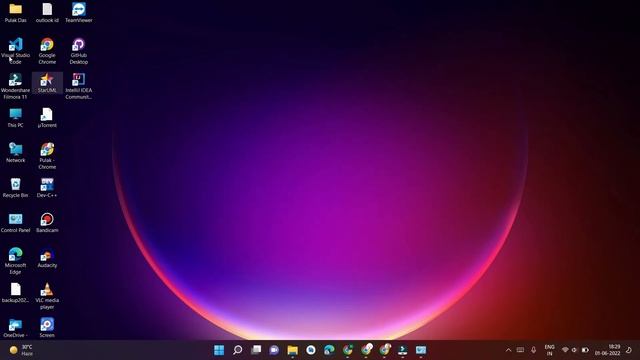The height and width of the screenshot is (360, 640).
Task: Select the Pulak Das folder on desktop
Action: (x=16, y=12)
